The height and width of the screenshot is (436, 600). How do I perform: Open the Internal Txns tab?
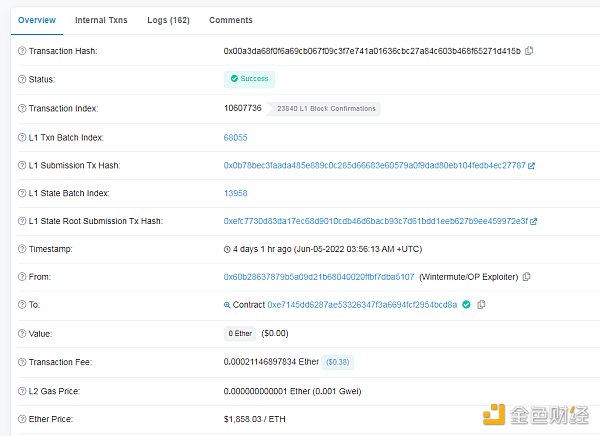(x=101, y=20)
